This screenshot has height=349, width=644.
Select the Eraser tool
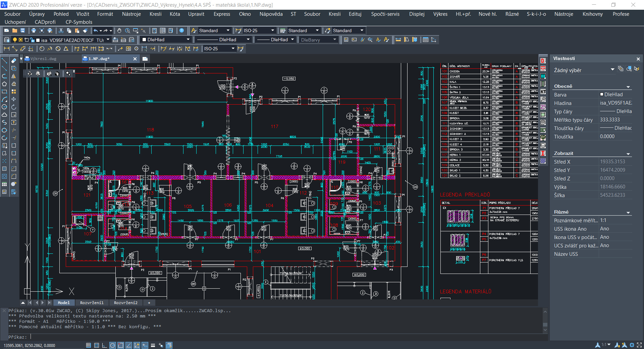coord(14,61)
